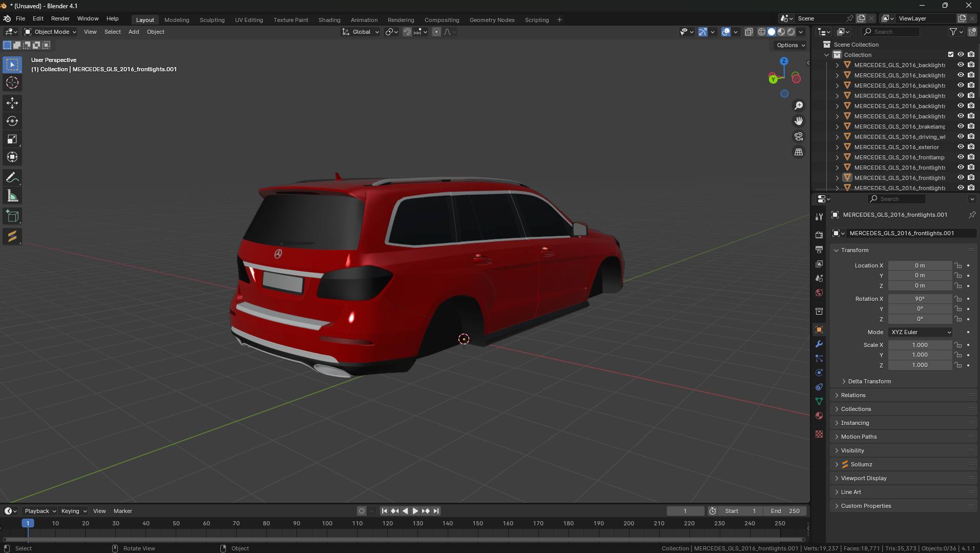The width and height of the screenshot is (980, 553).
Task: Activate the combined Transform tool
Action: (12, 157)
